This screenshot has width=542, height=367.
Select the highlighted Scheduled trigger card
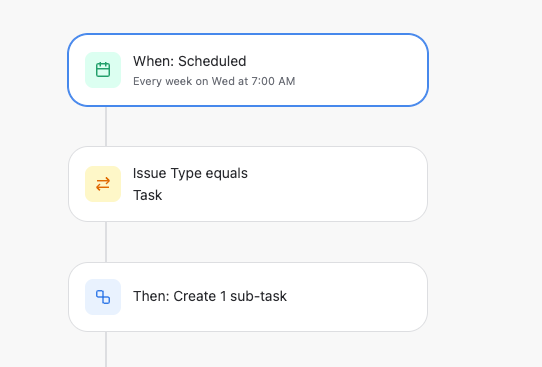[x=248, y=70]
